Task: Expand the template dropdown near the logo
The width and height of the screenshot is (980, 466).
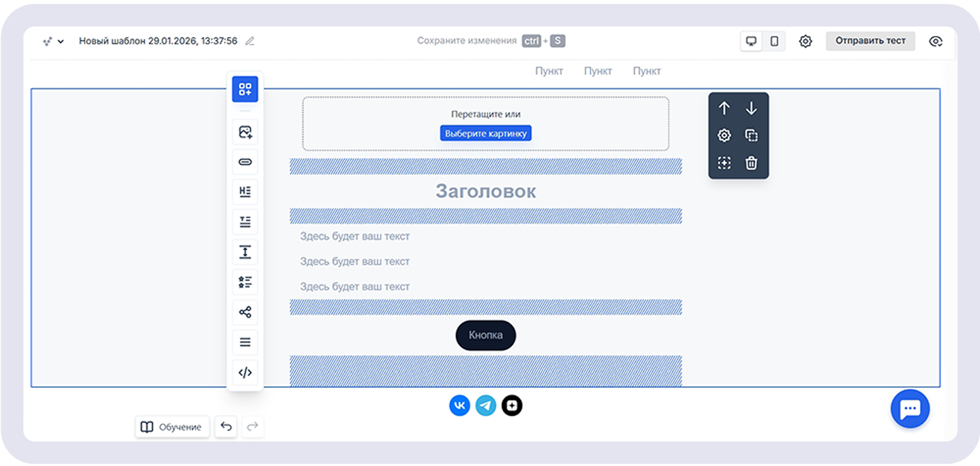Action: point(61,41)
